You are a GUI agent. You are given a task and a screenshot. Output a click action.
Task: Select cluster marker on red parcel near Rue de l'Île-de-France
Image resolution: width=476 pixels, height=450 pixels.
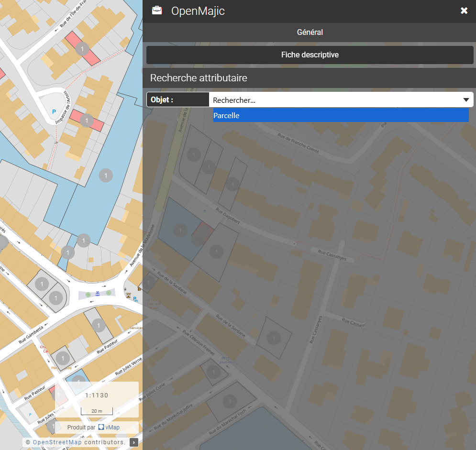tap(82, 49)
